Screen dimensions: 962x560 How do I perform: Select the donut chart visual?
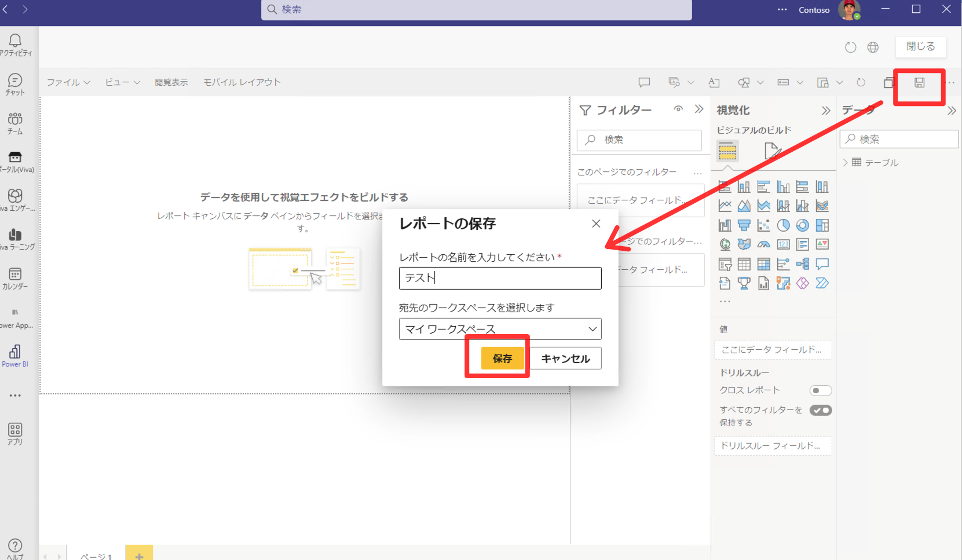tap(802, 225)
